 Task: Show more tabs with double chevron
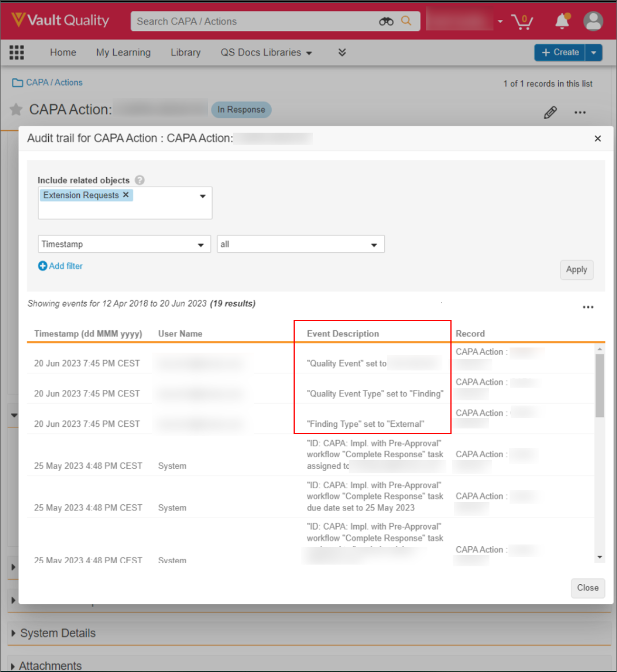(342, 52)
